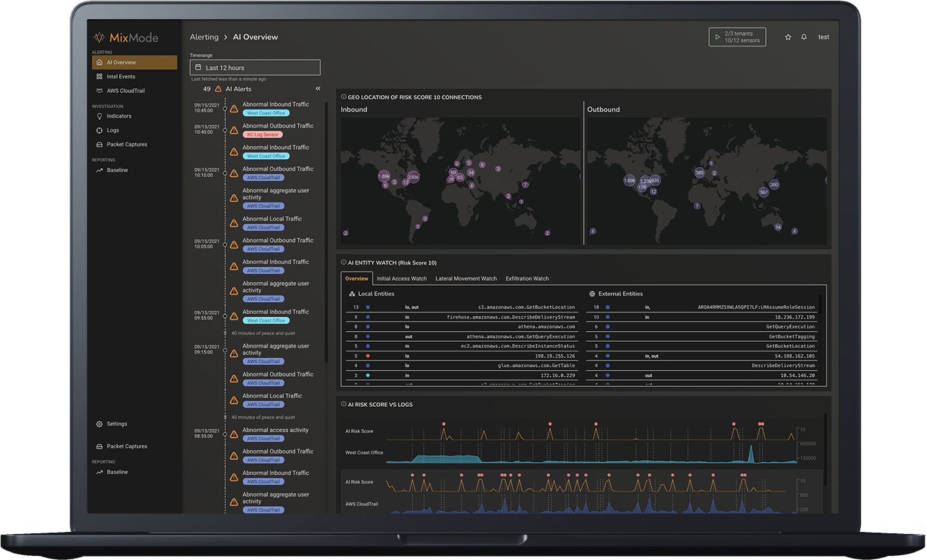Screen dimensions: 926x560
Task: Open Settings in sidebar
Action: pos(117,424)
